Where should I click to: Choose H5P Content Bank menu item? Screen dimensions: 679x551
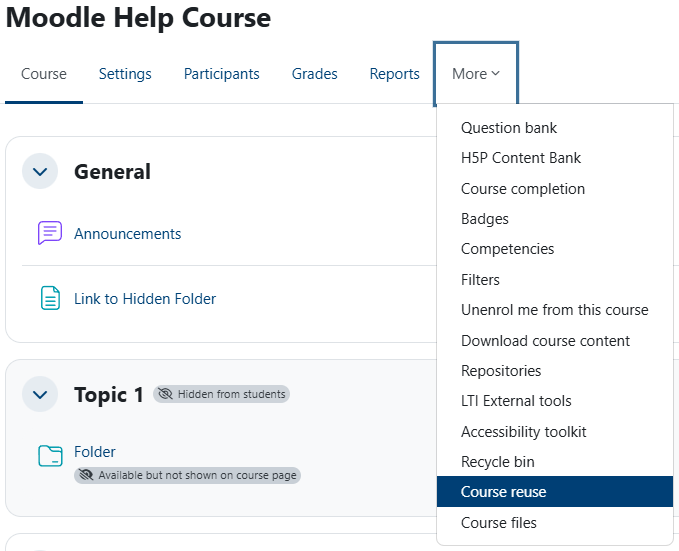click(x=555, y=158)
